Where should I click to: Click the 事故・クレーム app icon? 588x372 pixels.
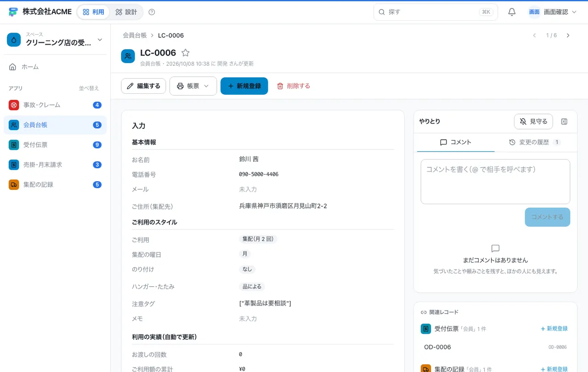coord(14,105)
